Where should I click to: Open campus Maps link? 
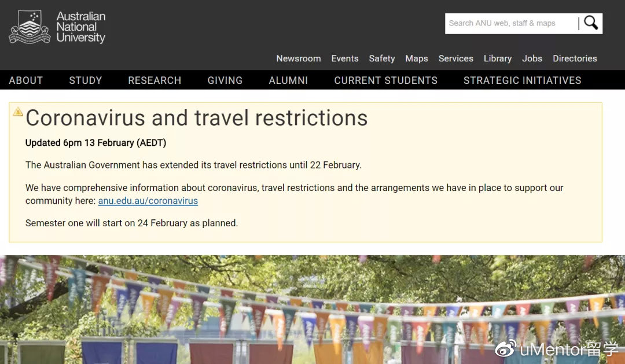tap(416, 58)
